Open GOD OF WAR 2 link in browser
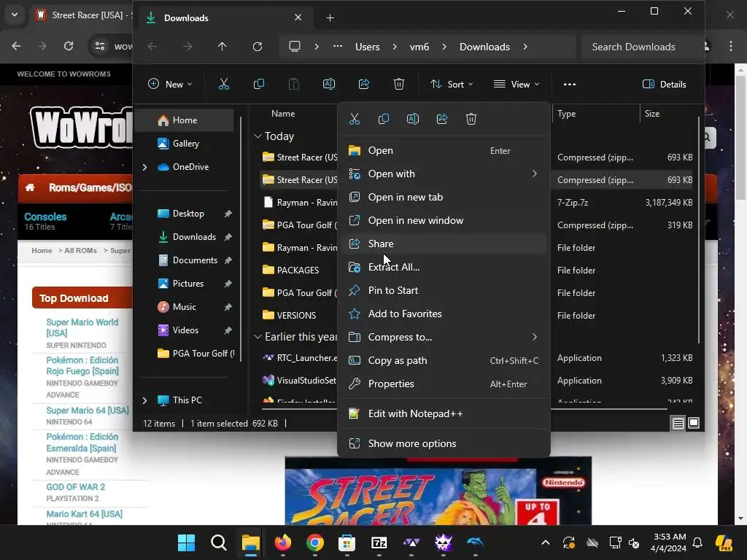The image size is (747, 560). click(76, 487)
